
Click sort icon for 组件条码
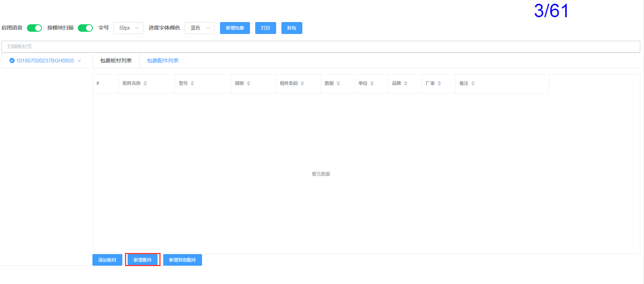(302, 83)
